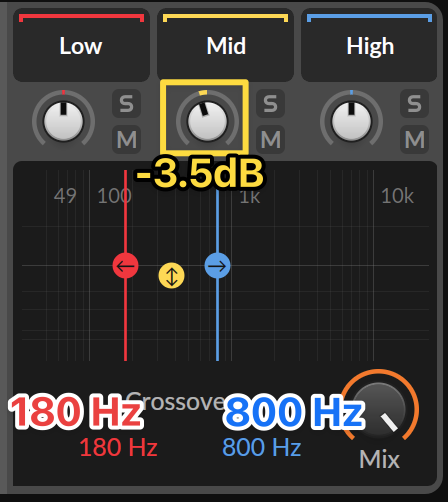This screenshot has width=448, height=502.
Task: Click the small red 180 Hz value
Action: point(118,447)
